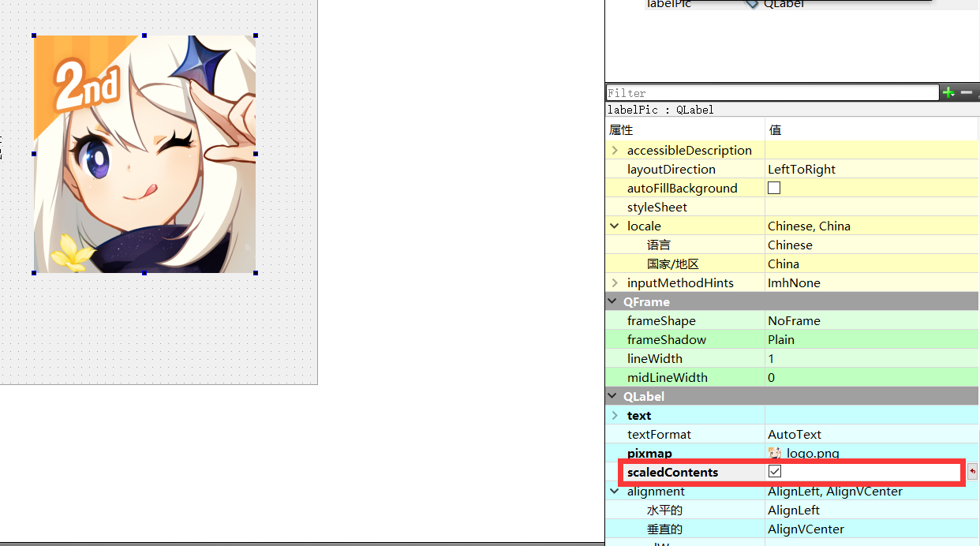Select the midLineWidth property name

click(668, 377)
